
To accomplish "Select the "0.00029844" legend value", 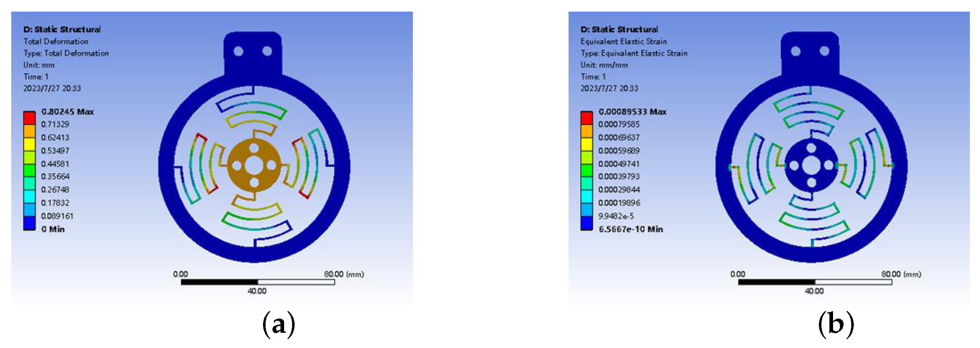I will [x=619, y=190].
